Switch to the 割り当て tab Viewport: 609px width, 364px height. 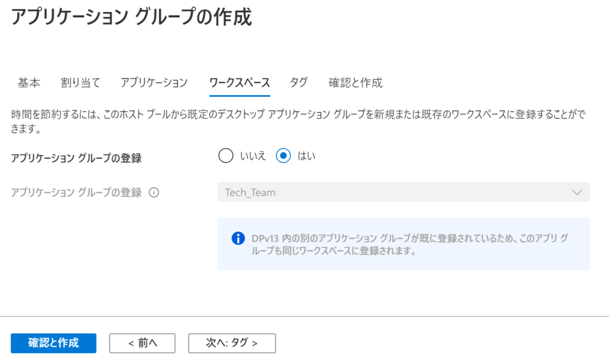tap(80, 82)
